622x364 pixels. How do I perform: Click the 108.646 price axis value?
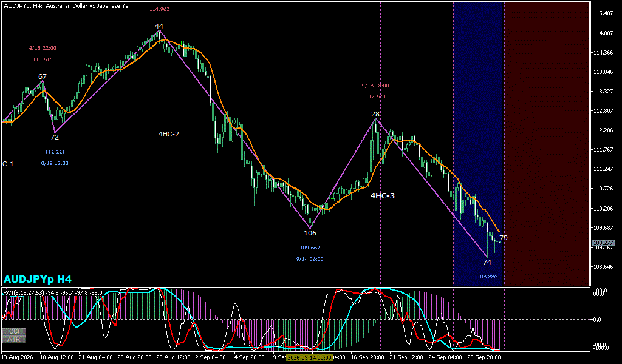[x=603, y=266]
